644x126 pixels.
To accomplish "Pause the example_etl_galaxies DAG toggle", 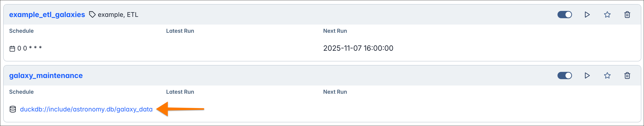I will click(564, 15).
